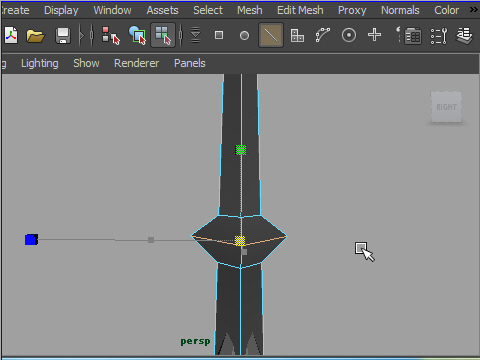
Task: Open the viewport Panels menu
Action: tap(190, 63)
